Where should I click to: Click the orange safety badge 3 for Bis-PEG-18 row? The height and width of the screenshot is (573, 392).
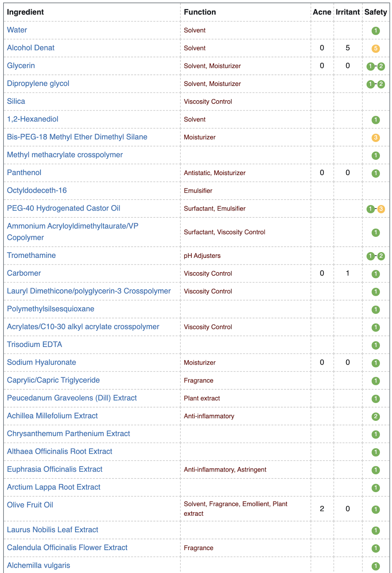point(376,138)
